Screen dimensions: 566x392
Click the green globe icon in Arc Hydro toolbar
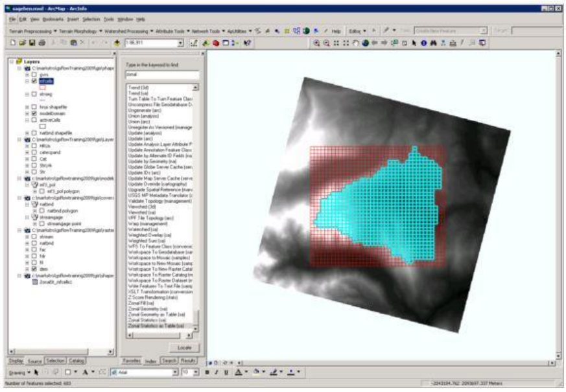306,31
